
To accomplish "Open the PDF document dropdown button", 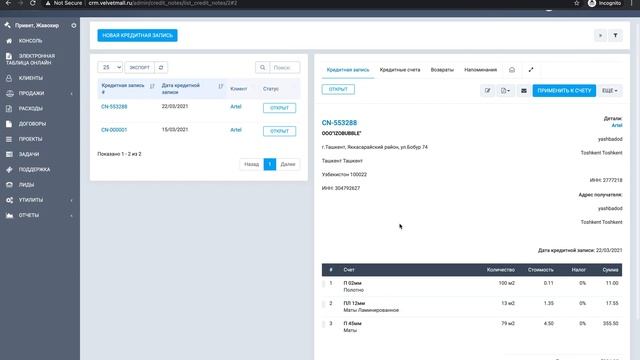I will [505, 91].
